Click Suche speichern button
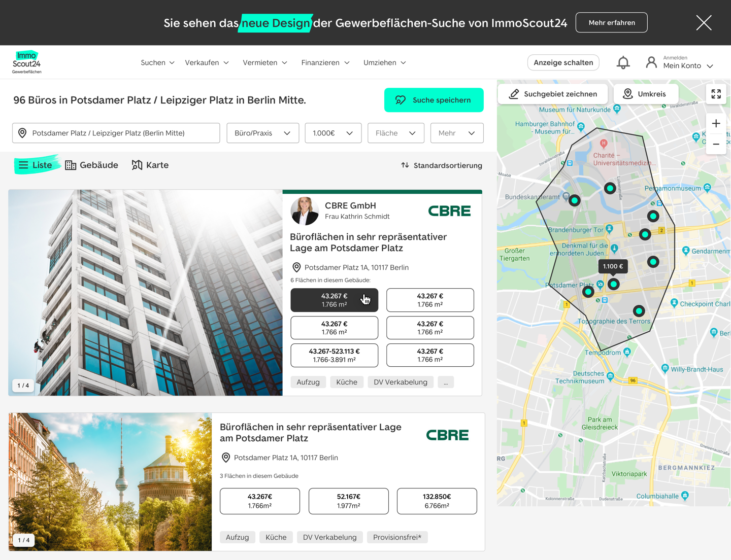 [434, 100]
